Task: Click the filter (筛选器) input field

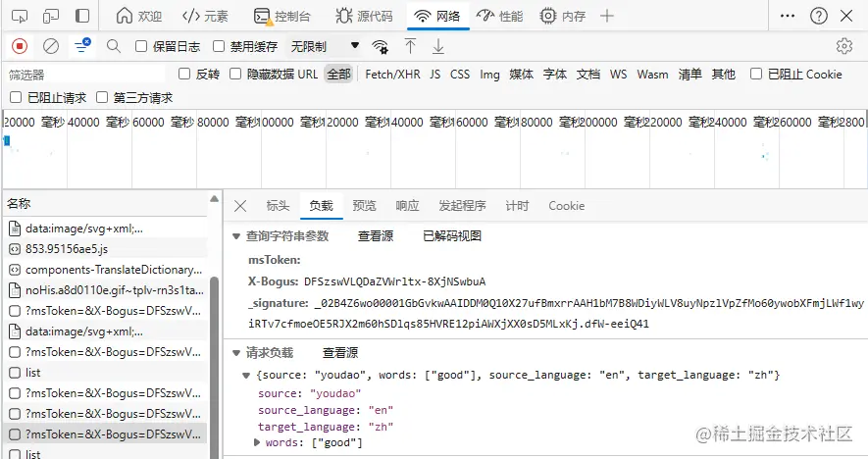Action: [x=85, y=75]
